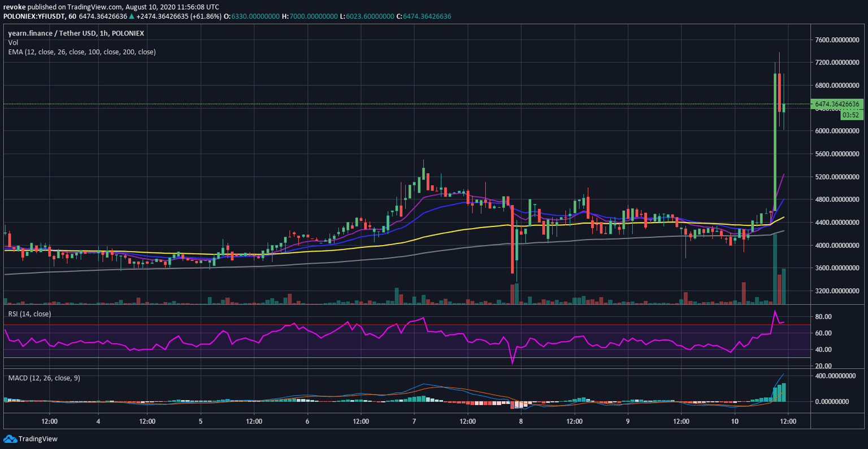Click the date label 7 on time axis

pos(414,421)
